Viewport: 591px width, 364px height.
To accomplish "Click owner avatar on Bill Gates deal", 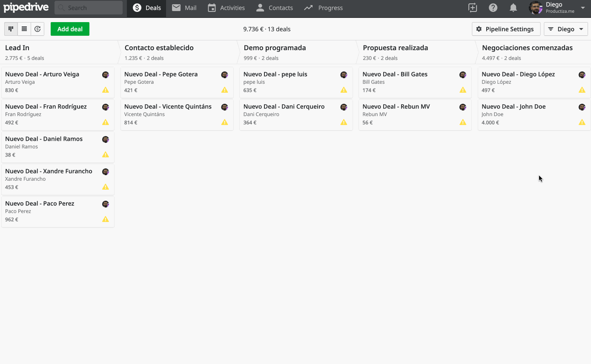I will tap(463, 75).
